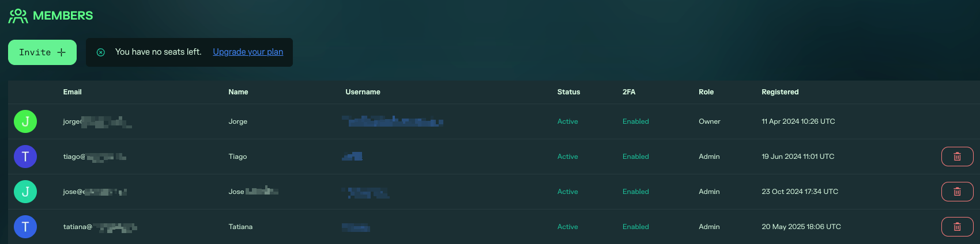The image size is (980, 244).
Task: Click the Registered column header
Action: [780, 92]
